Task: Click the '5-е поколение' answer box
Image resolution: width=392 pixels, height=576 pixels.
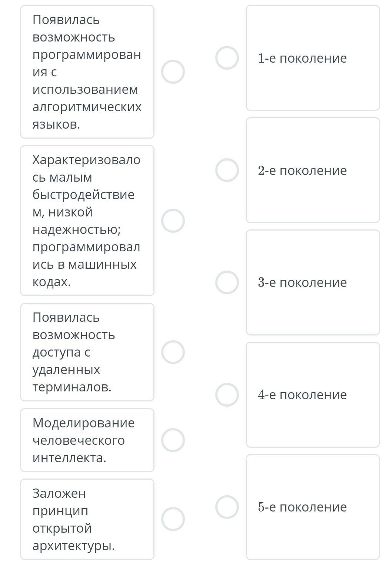Action: (313, 507)
